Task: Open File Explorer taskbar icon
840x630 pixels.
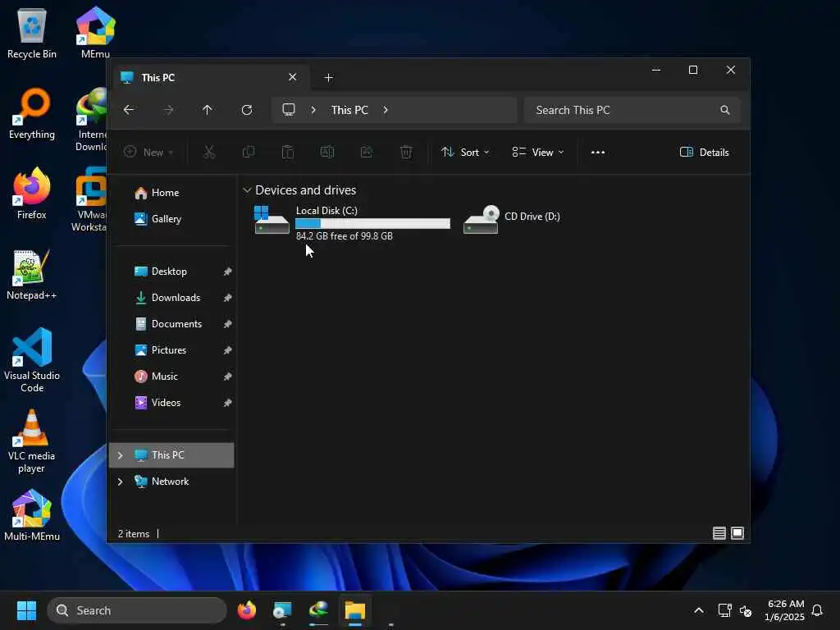Action: coord(354,610)
